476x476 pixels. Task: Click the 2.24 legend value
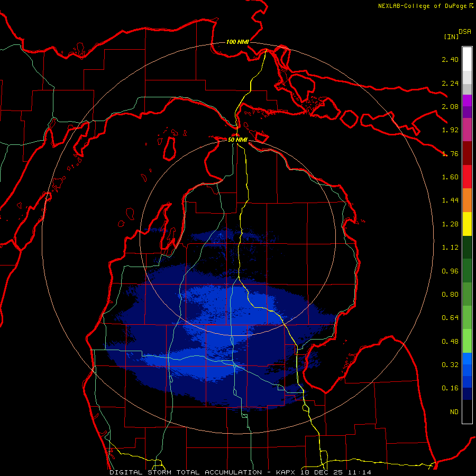pyautogui.click(x=450, y=83)
